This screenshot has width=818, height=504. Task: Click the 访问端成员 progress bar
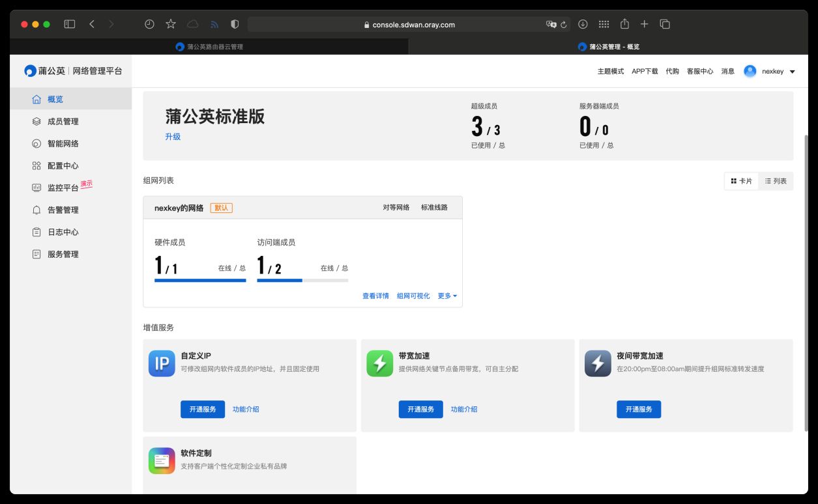302,281
